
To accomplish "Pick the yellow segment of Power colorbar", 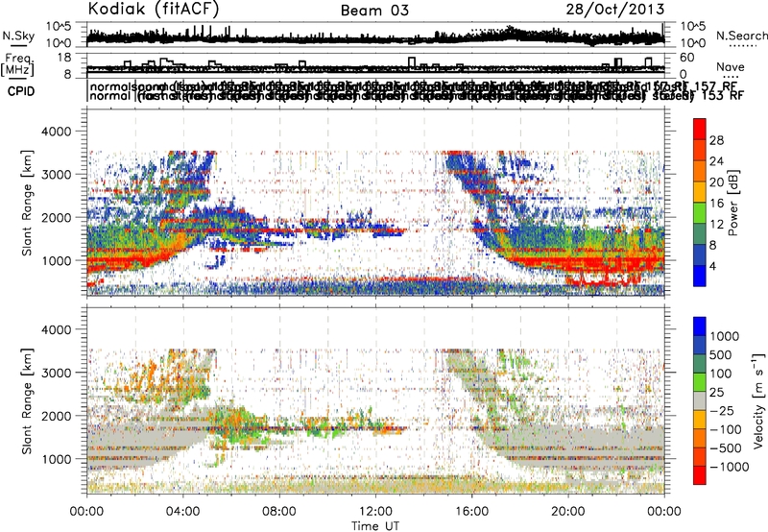I will [700, 191].
